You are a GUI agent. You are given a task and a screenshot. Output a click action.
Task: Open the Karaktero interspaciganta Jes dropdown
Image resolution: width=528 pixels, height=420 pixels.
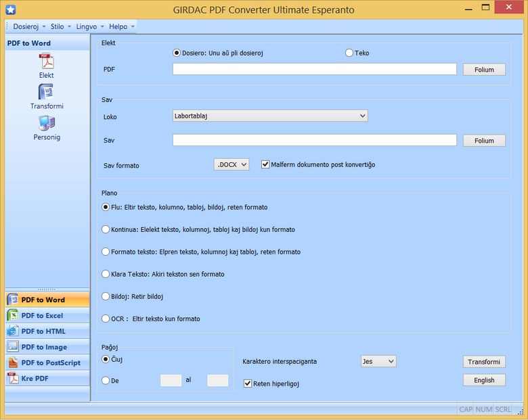(x=378, y=361)
